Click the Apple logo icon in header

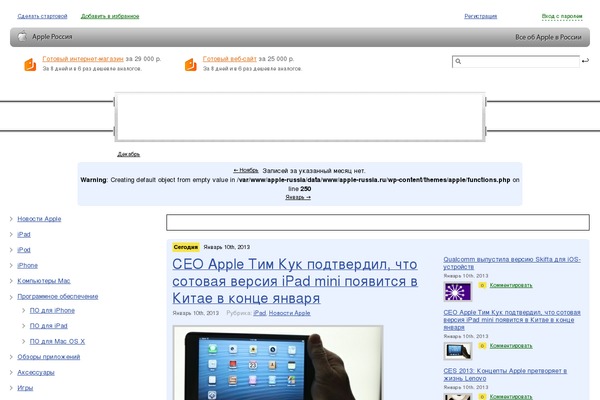[23, 36]
